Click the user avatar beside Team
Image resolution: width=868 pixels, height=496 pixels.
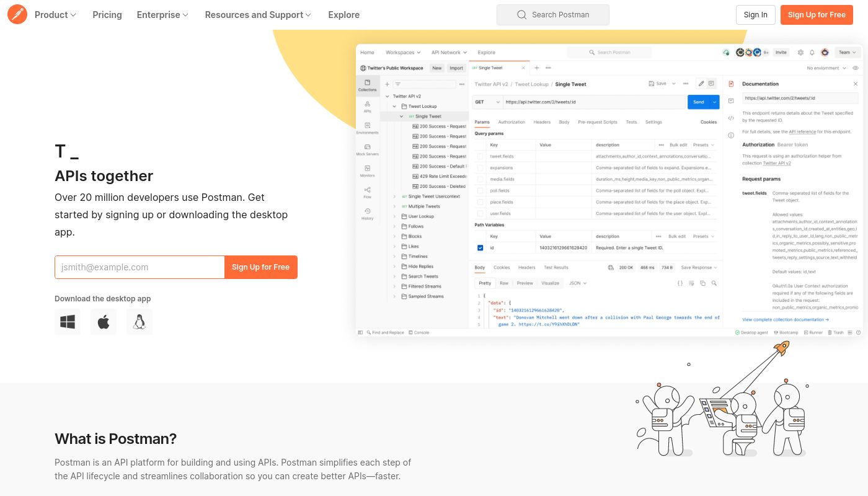pyautogui.click(x=825, y=53)
